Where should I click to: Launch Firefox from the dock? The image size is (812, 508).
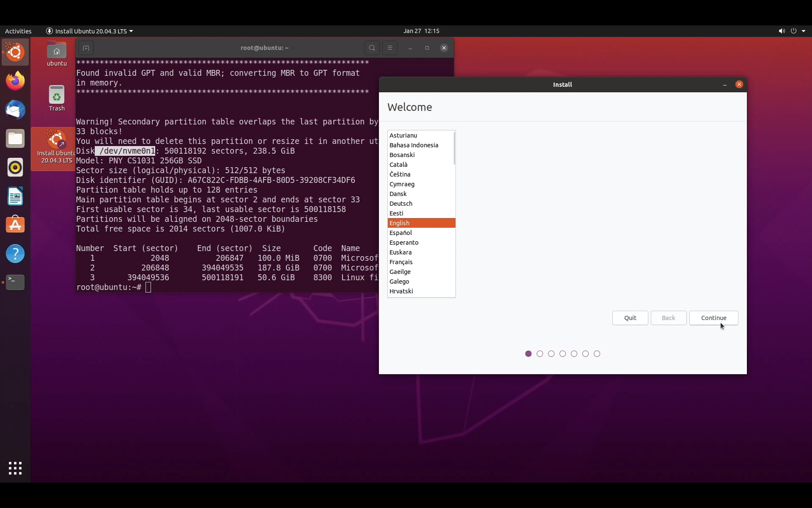coord(15,81)
